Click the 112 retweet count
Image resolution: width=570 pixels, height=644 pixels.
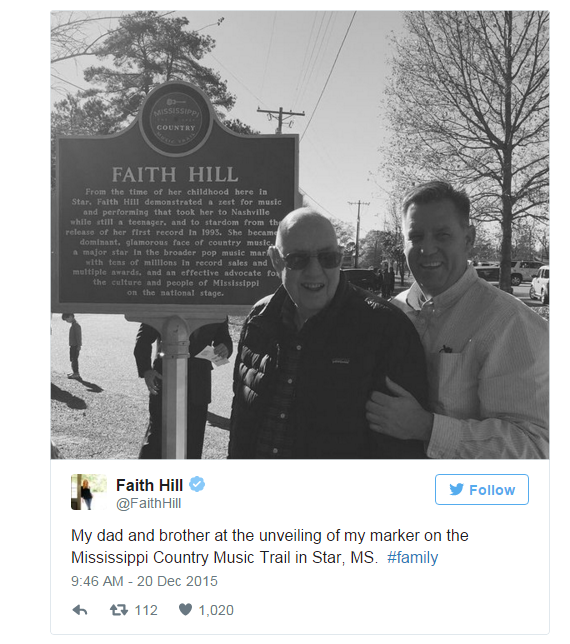[x=146, y=610]
